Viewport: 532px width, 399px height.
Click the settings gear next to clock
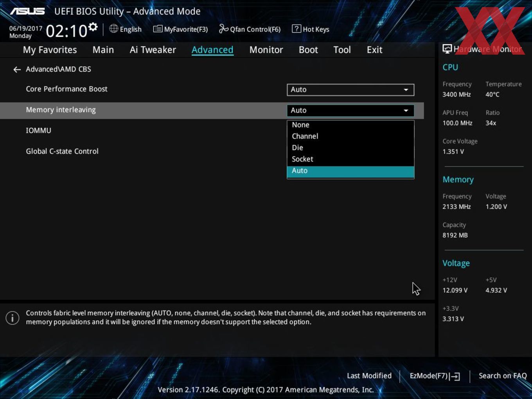point(93,27)
